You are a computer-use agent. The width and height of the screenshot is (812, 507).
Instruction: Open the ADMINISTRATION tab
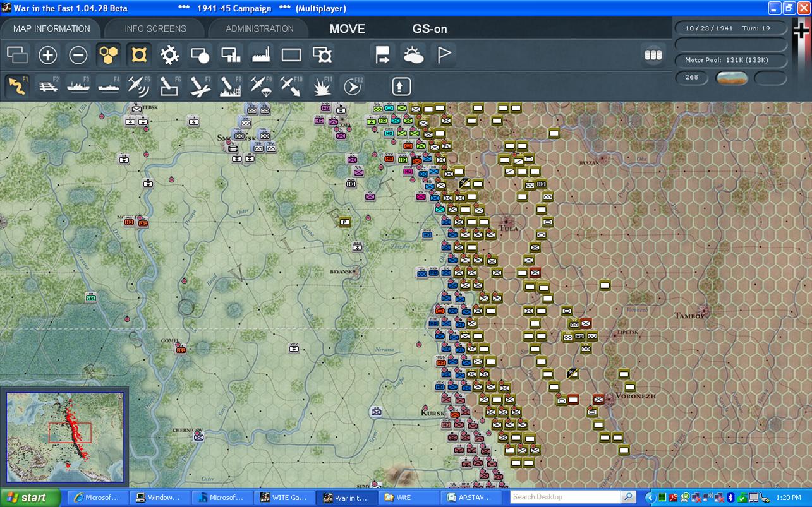point(259,28)
